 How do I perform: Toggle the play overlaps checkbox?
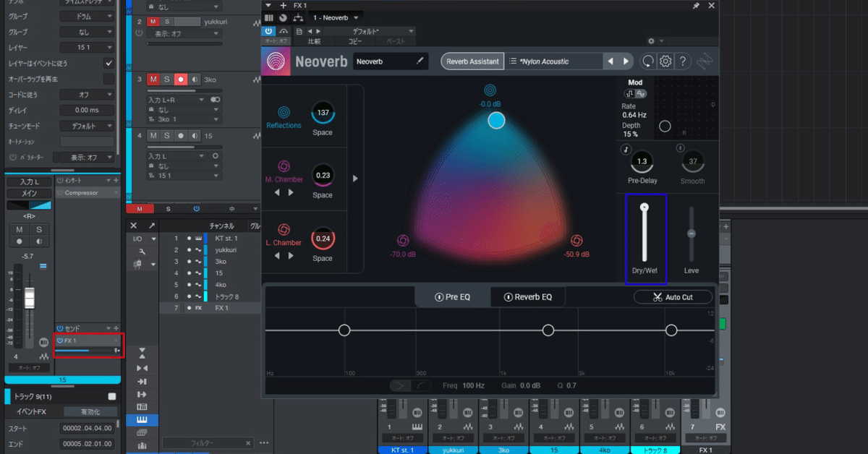point(109,79)
